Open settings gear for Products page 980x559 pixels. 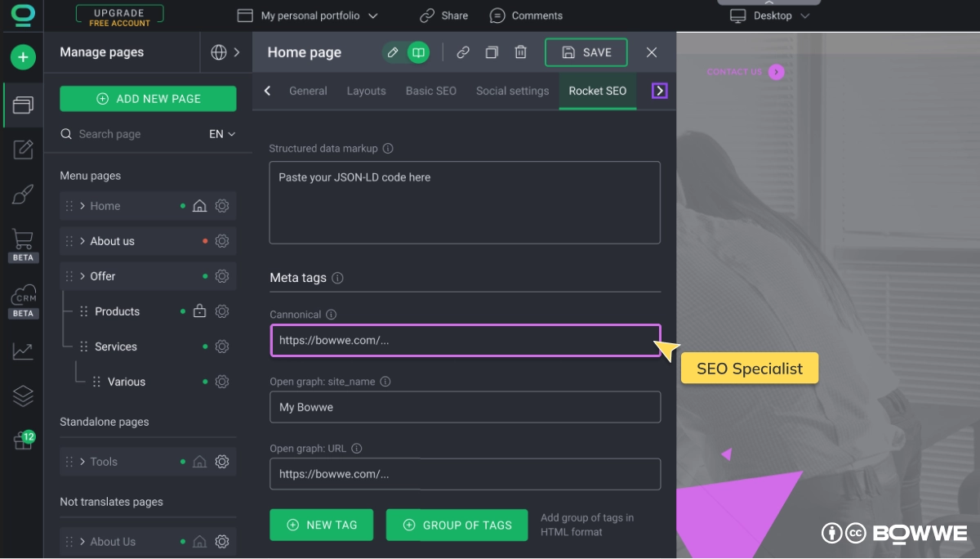coord(221,311)
